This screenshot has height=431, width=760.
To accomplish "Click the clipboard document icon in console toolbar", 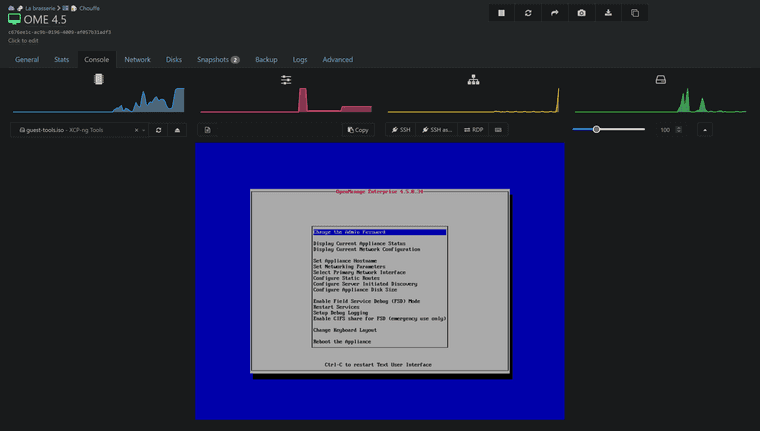I will (x=207, y=130).
